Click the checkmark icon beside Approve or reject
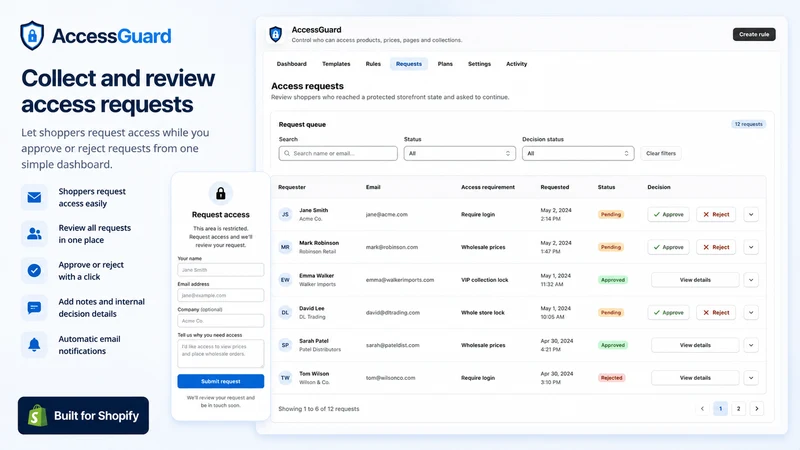This screenshot has width=800, height=450. 34,270
